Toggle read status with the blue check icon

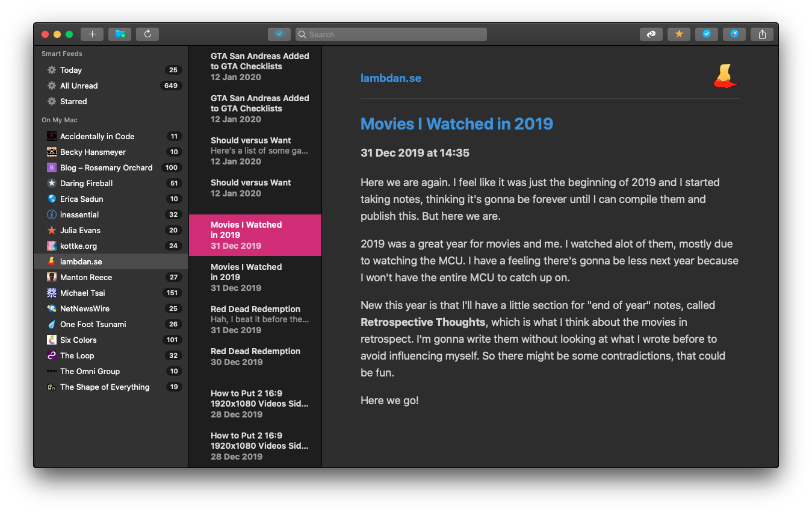(x=707, y=34)
